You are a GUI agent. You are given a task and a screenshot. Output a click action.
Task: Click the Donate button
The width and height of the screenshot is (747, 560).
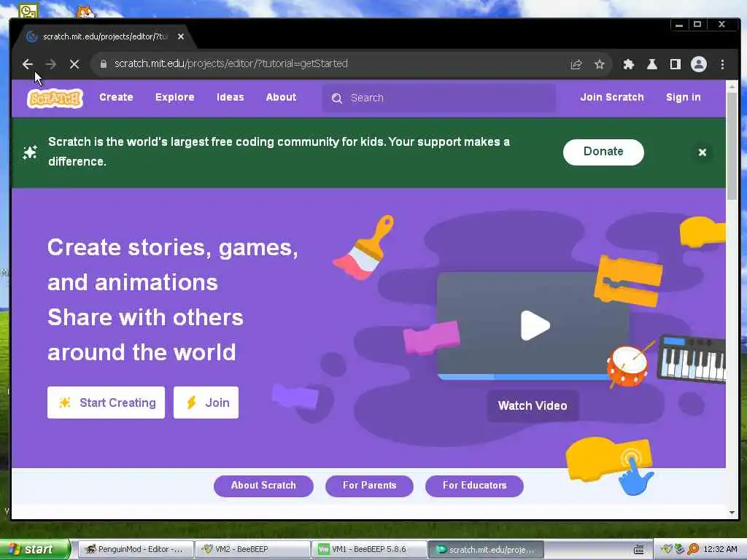[603, 152]
